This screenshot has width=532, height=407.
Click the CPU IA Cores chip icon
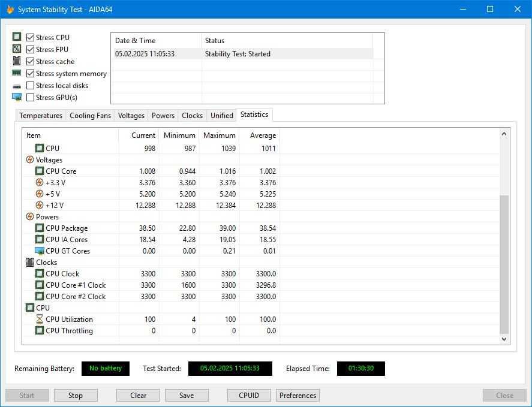point(40,239)
